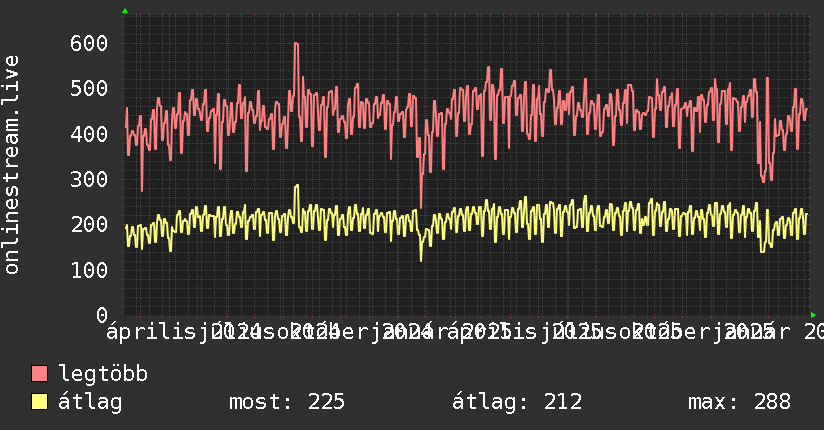Click the 500 y-axis label
This screenshot has height=430, width=824.
(89, 88)
